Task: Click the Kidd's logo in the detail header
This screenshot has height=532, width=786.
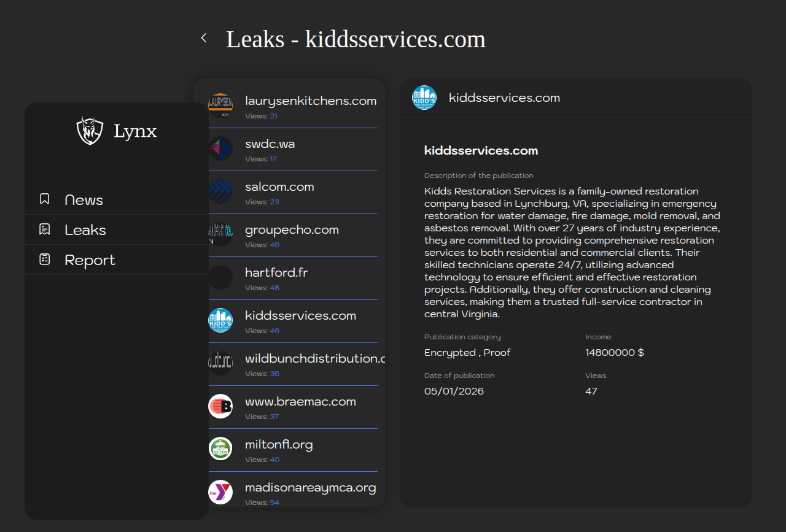Action: (x=424, y=98)
